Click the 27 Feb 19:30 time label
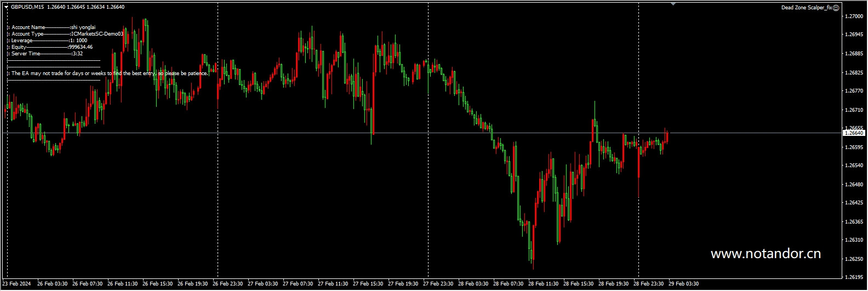The image size is (868, 291). (x=403, y=284)
